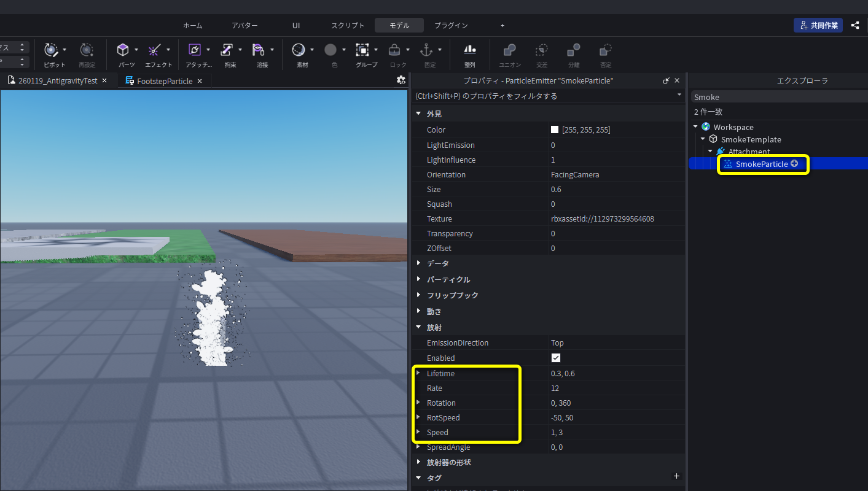
Task: Click the 固定 (Anchor) icon
Action: click(426, 50)
